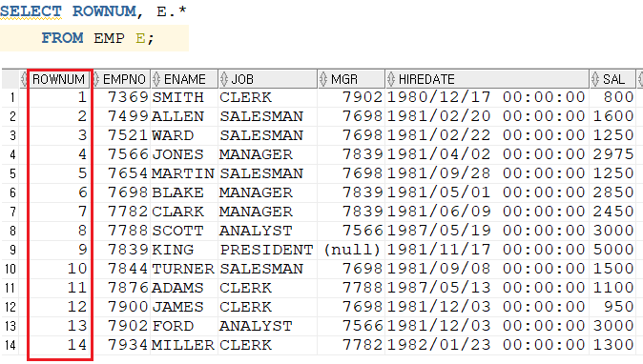Click MGR value 7782 in MILLER's row
Image resolution: width=643 pixels, height=364 pixels.
(351, 345)
